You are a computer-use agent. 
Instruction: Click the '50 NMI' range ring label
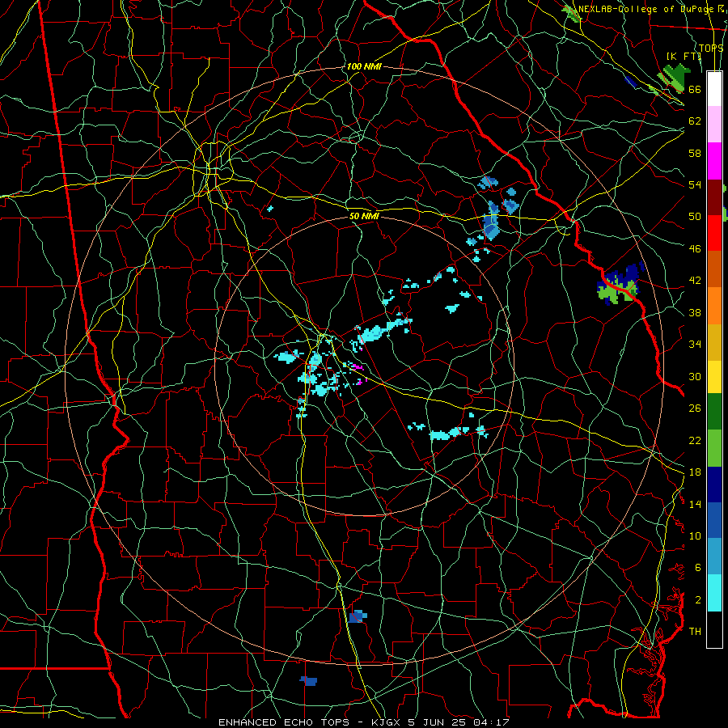pyautogui.click(x=364, y=216)
